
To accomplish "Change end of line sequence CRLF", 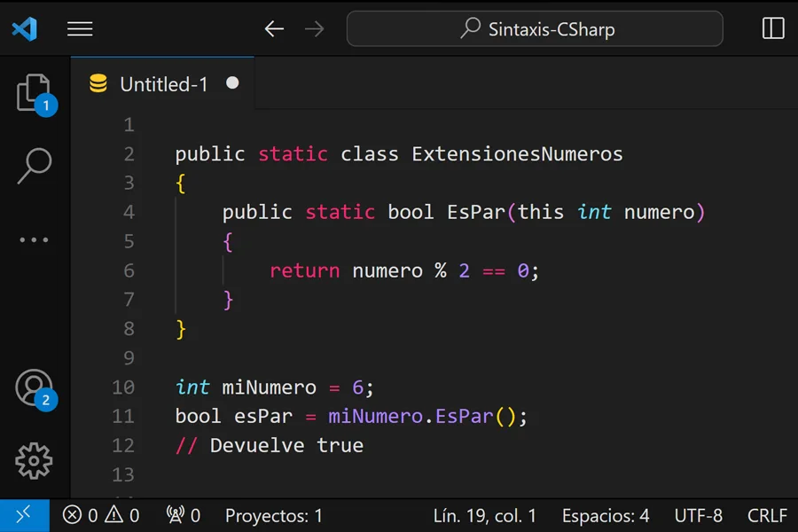I will pyautogui.click(x=767, y=516).
